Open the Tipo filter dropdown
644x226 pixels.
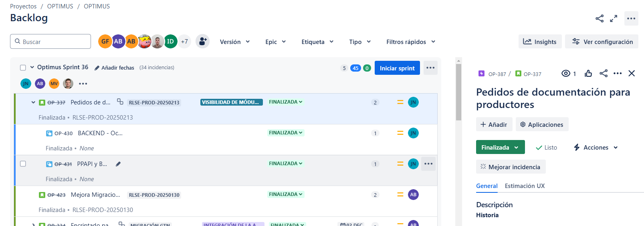pos(360,42)
